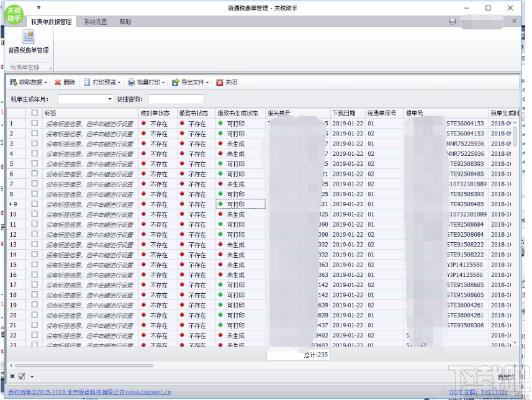This screenshot has width=532, height=400.
Task: Toggle the select-all header checkbox
Action: 34,113
